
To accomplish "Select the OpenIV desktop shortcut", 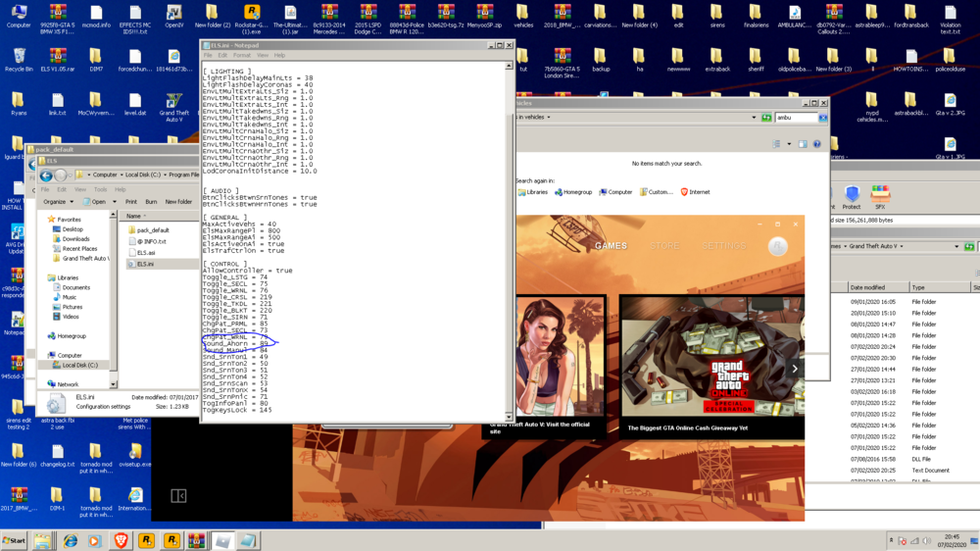I will 173,17.
